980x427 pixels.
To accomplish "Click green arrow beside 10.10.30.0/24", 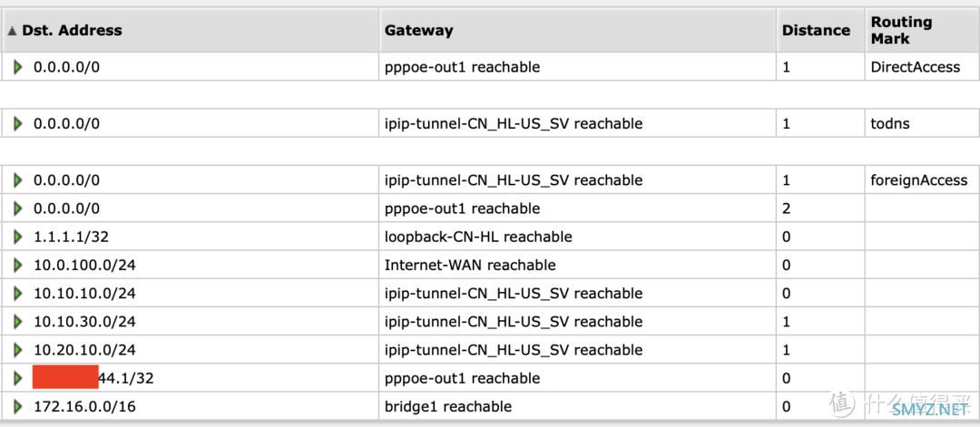I will (18, 322).
